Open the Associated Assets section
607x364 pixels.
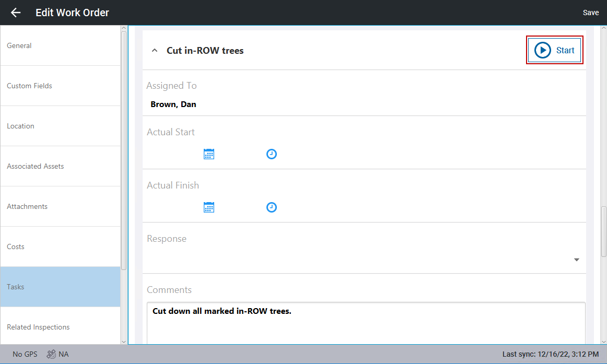(61, 167)
